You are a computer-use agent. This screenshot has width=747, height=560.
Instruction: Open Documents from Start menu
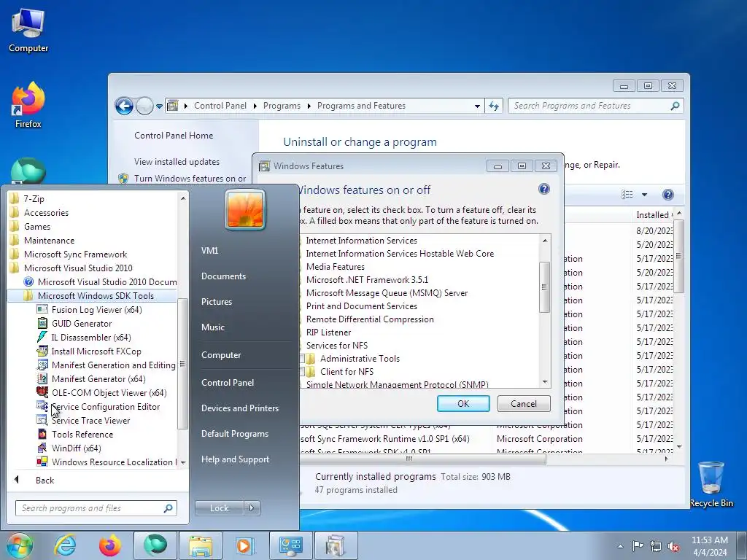click(x=223, y=276)
